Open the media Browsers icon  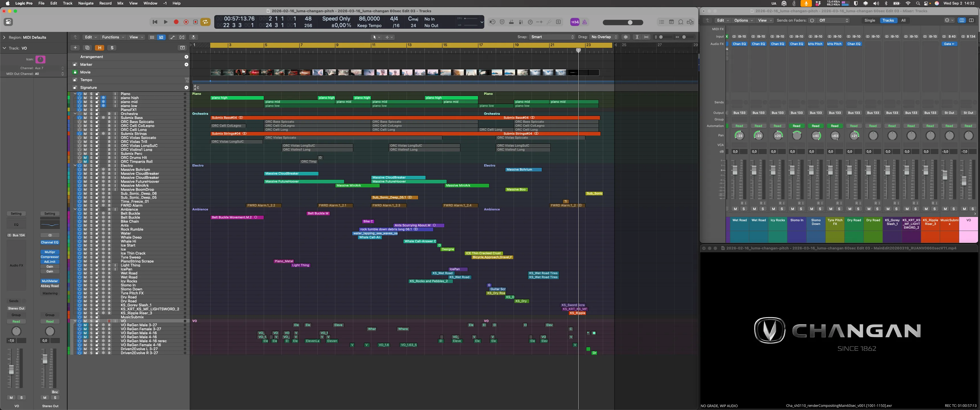(691, 22)
